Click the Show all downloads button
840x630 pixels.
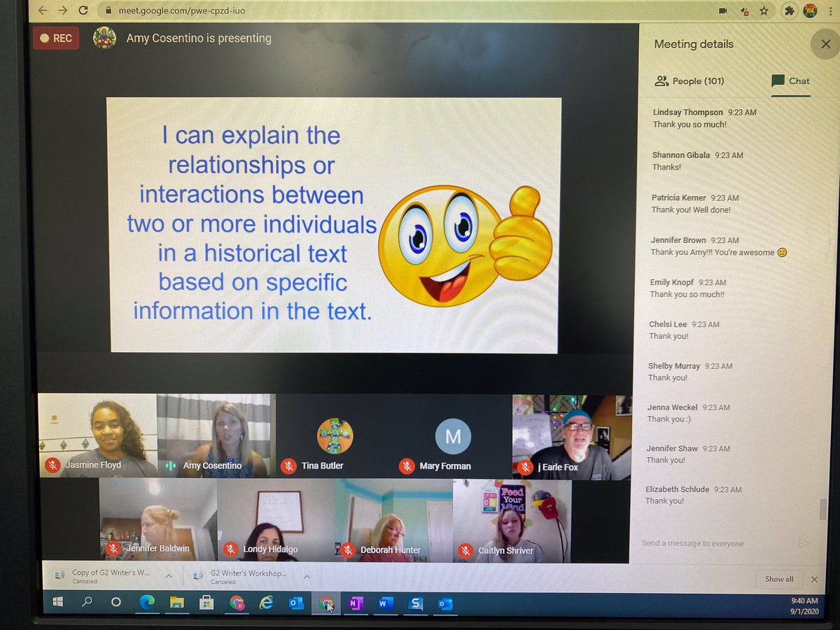[778, 579]
